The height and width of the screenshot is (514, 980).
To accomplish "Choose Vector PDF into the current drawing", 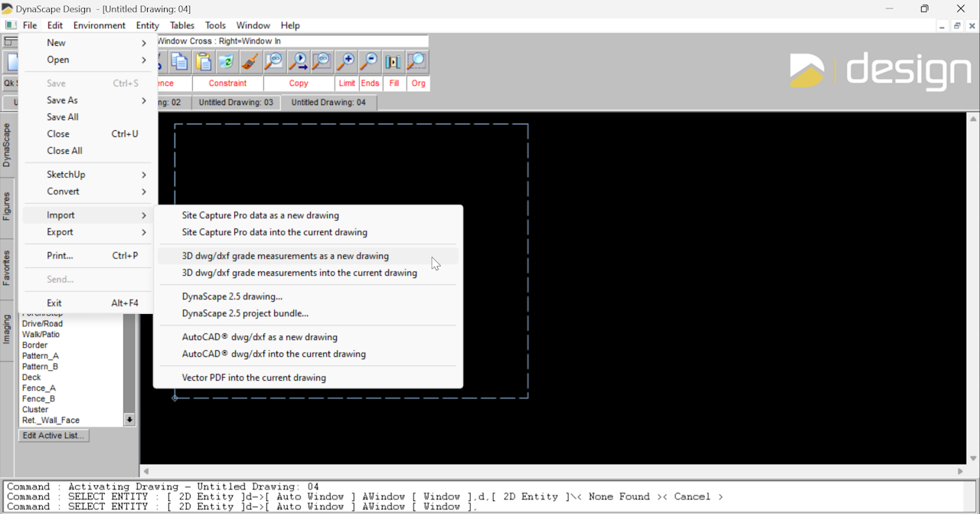I will [253, 378].
